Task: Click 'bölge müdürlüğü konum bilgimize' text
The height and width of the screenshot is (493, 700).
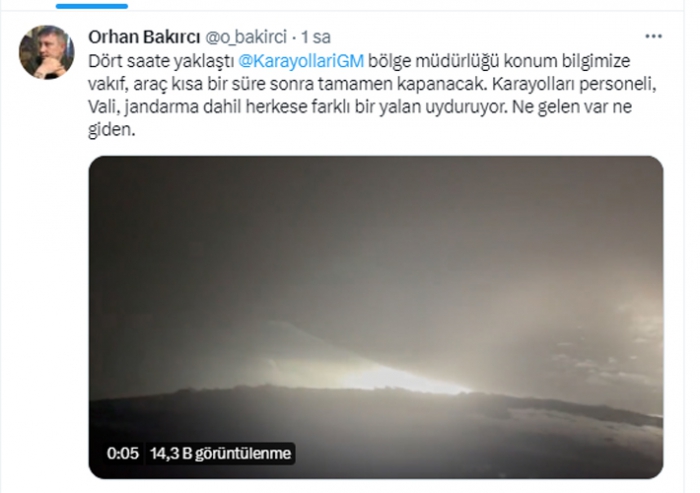Action: [x=499, y=61]
